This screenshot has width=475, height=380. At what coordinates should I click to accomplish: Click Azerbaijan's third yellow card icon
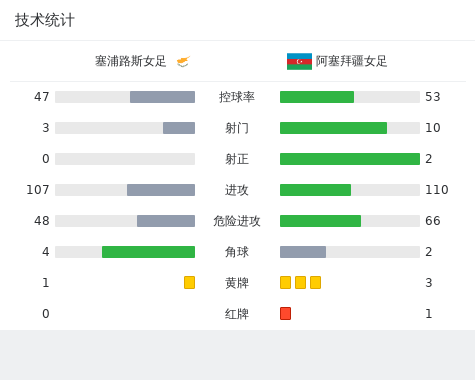point(315,282)
